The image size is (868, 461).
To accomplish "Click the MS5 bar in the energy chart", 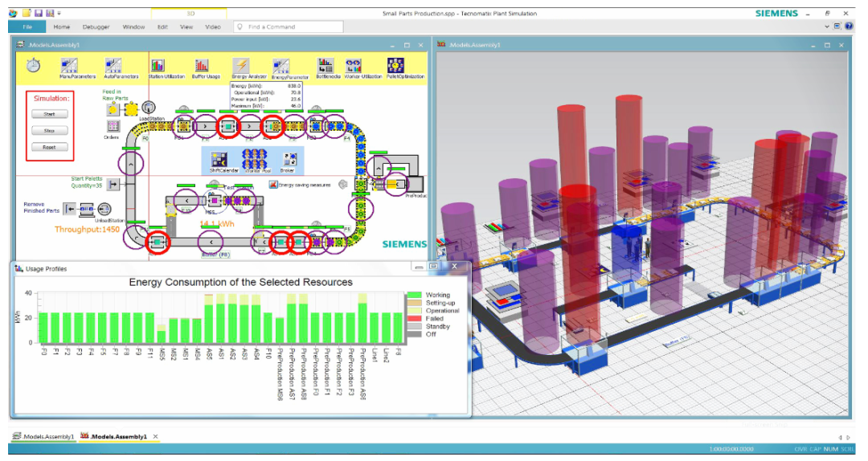I will (162, 334).
